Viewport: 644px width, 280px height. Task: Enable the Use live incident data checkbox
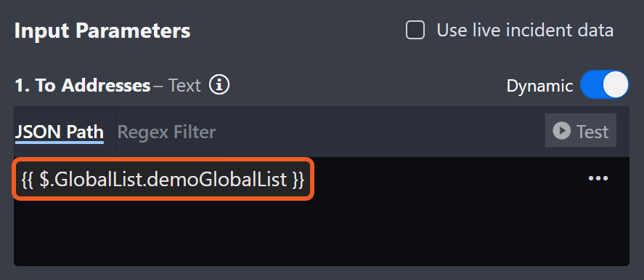pos(415,31)
